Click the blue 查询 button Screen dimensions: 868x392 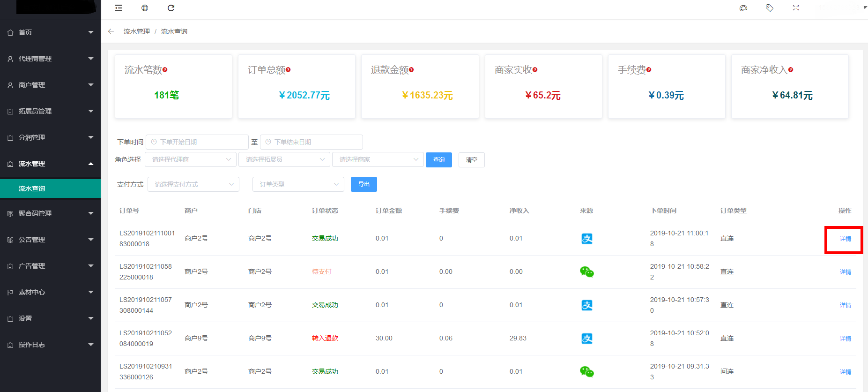click(x=439, y=160)
